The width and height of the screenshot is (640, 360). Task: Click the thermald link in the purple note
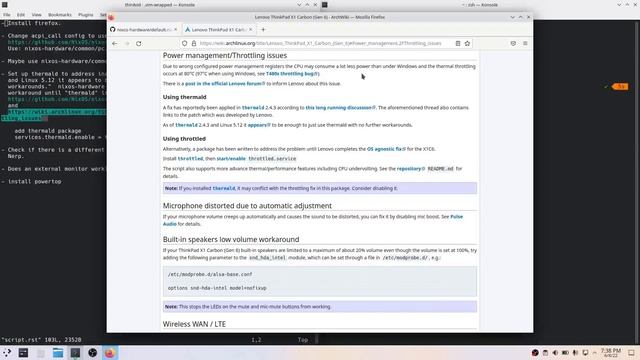point(224,189)
